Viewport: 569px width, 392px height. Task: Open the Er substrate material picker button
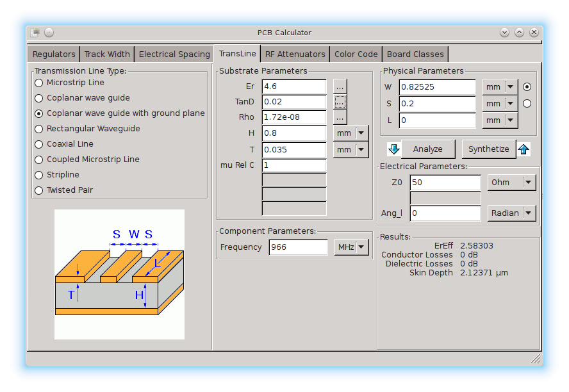coord(340,86)
